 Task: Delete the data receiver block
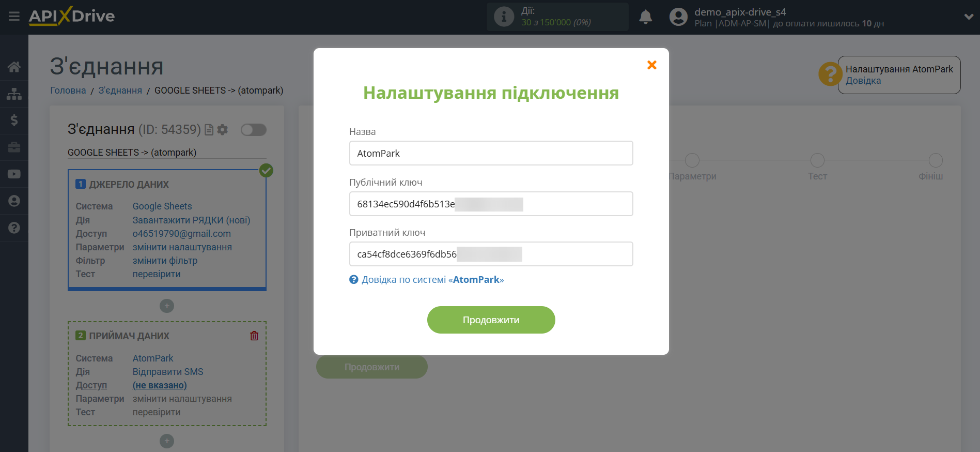pos(254,336)
